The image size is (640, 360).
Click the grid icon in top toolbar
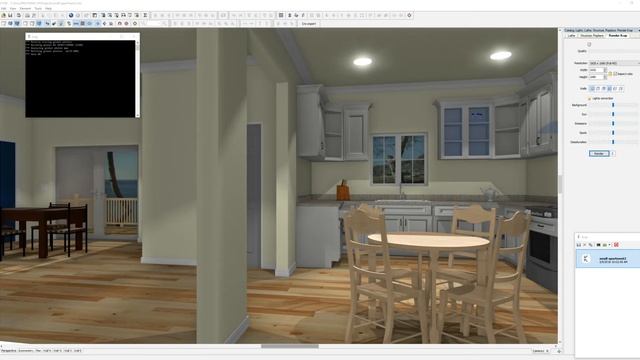point(281,16)
